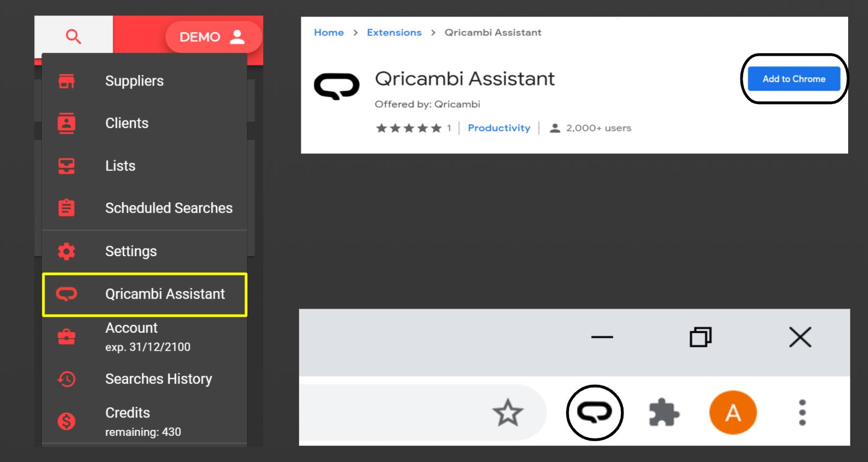Image resolution: width=868 pixels, height=462 pixels.
Task: Open the Clients menu entry
Action: [144, 123]
